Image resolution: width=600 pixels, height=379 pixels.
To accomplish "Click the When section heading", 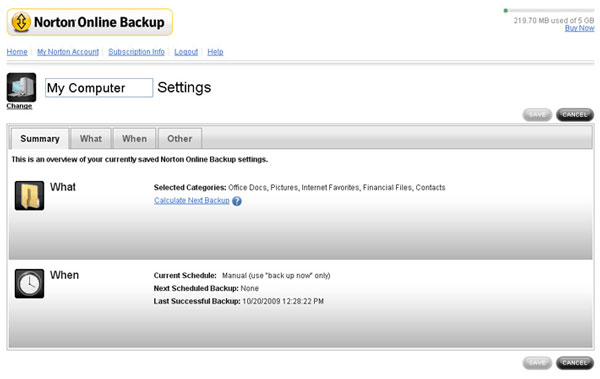I will [x=64, y=275].
